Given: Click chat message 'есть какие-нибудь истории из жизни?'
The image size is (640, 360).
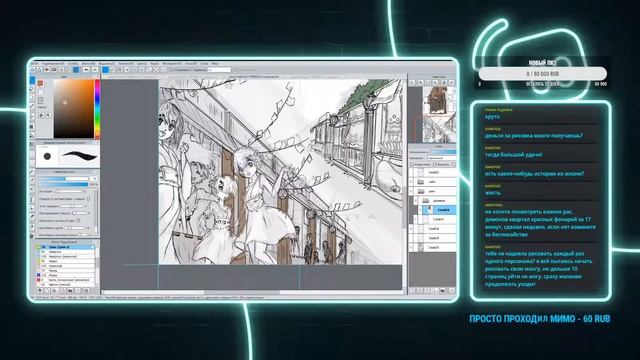Looking at the screenshot, I should pos(534,173).
